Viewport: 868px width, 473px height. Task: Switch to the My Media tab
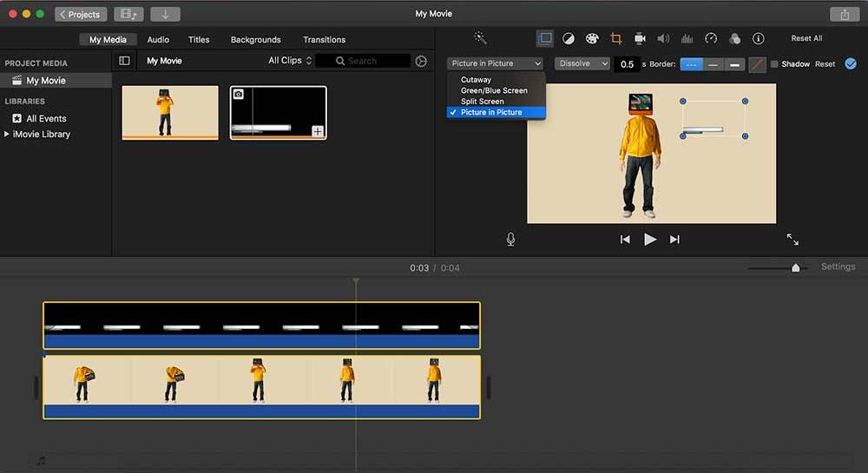[108, 40]
